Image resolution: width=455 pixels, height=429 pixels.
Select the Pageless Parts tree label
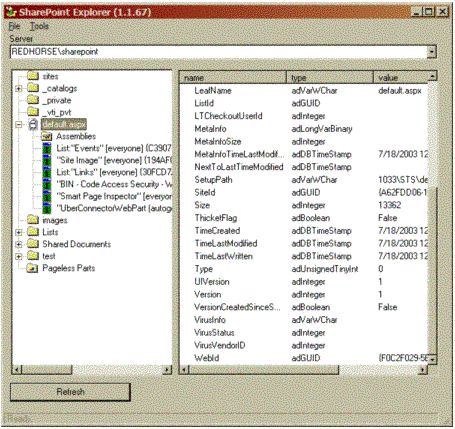click(69, 268)
